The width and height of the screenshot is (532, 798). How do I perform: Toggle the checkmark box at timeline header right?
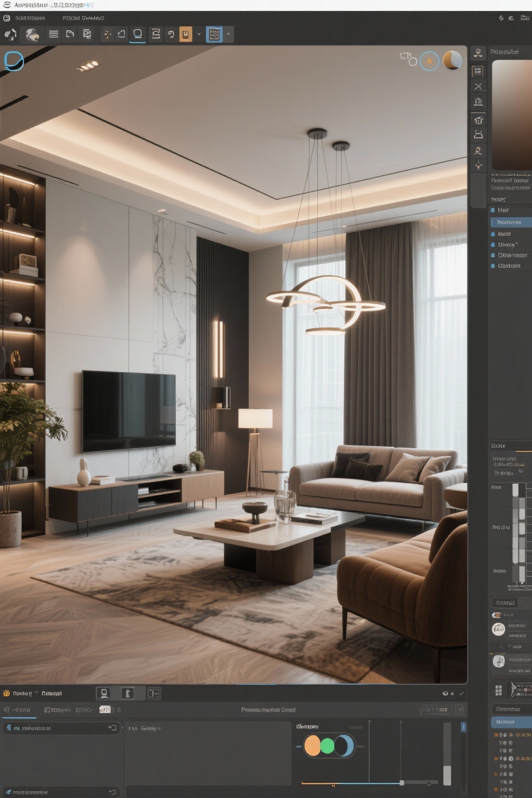coord(460,709)
